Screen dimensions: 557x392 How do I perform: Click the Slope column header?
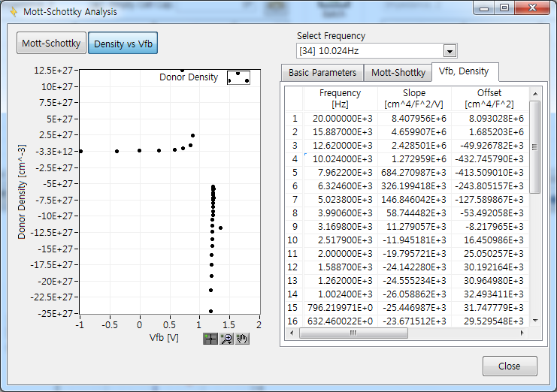coord(413,98)
